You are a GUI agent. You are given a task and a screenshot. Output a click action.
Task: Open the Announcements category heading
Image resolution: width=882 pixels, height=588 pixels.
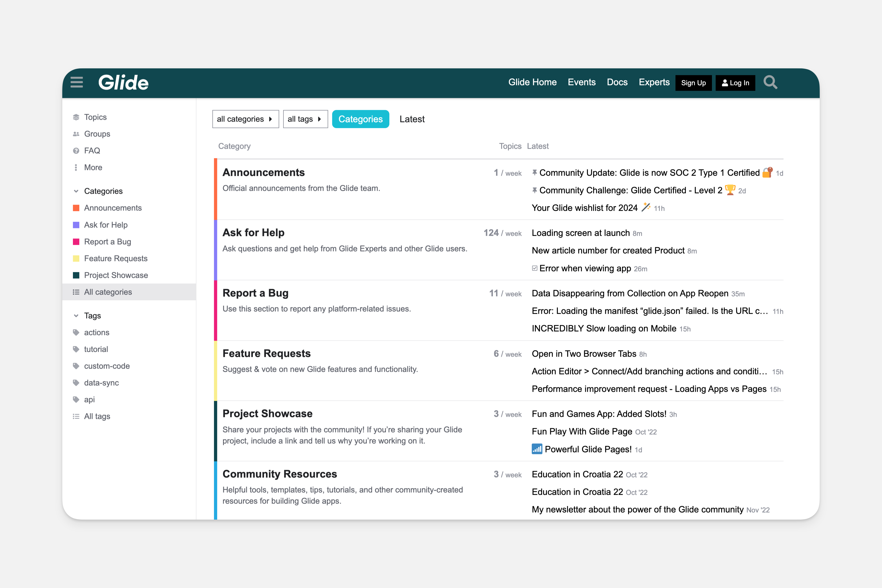(263, 172)
